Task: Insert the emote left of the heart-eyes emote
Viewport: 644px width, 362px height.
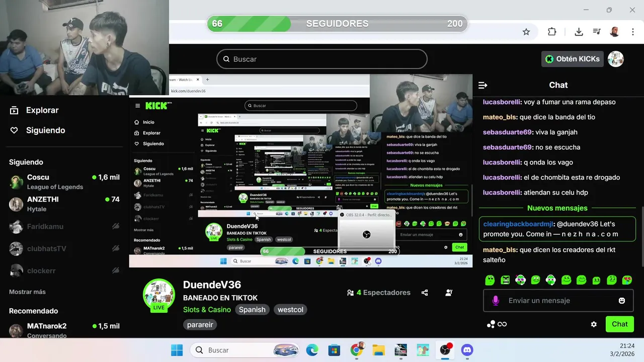Action: [x=612, y=280]
